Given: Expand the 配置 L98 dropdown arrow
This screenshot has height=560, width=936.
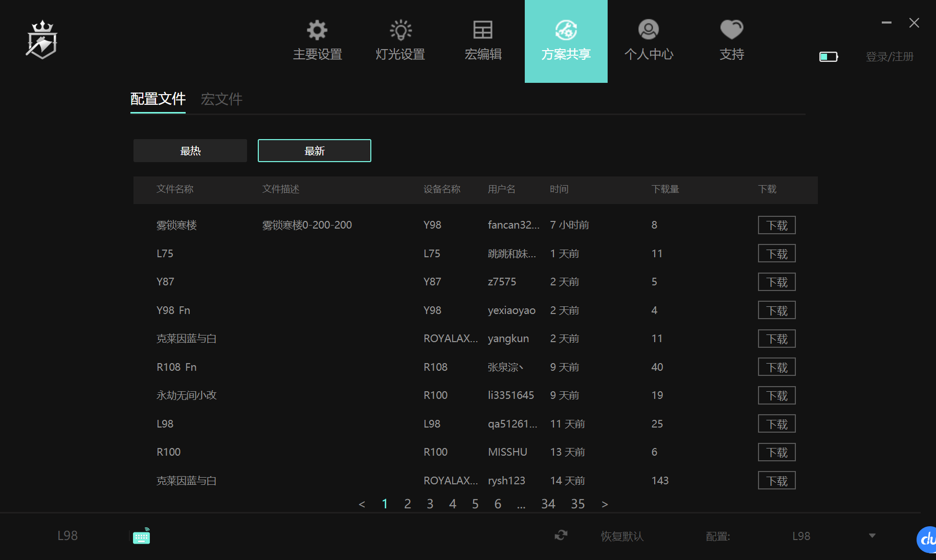Looking at the screenshot, I should point(872,535).
